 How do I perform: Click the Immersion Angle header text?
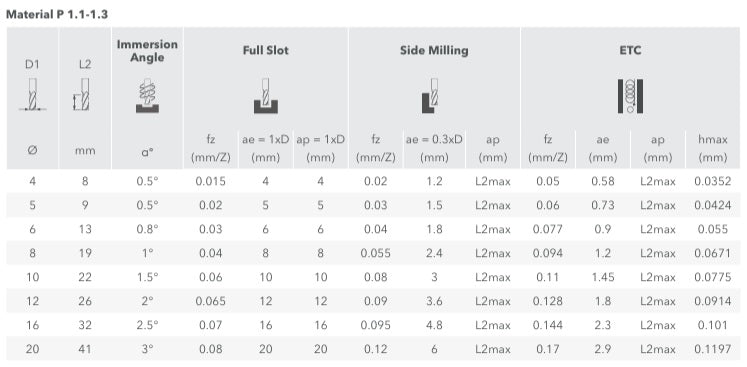pyautogui.click(x=147, y=51)
